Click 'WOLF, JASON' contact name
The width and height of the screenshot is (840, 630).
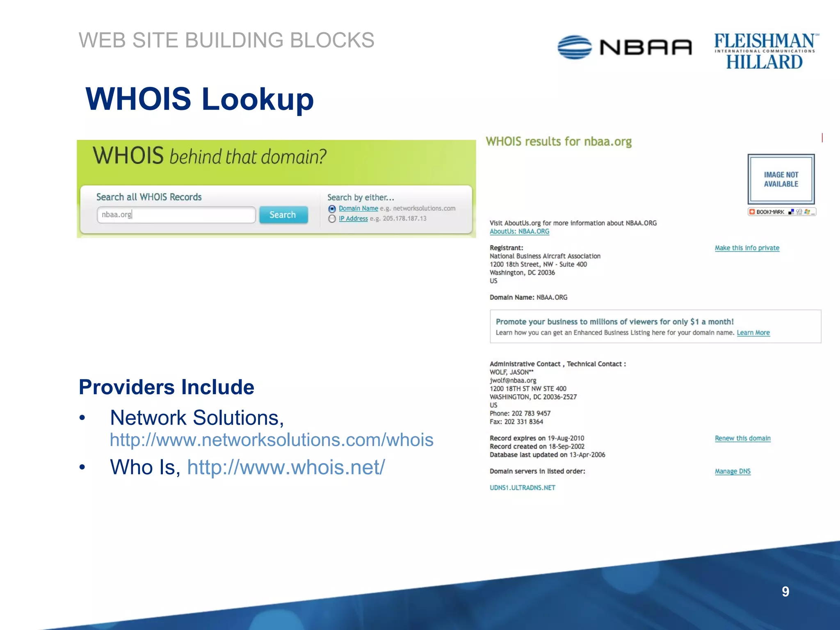click(511, 372)
